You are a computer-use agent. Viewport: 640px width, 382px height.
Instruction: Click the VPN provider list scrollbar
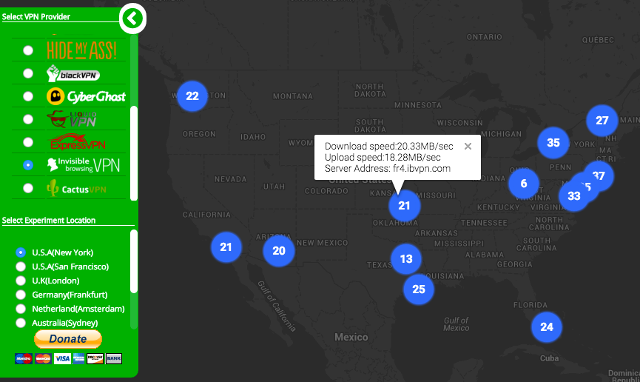133,153
